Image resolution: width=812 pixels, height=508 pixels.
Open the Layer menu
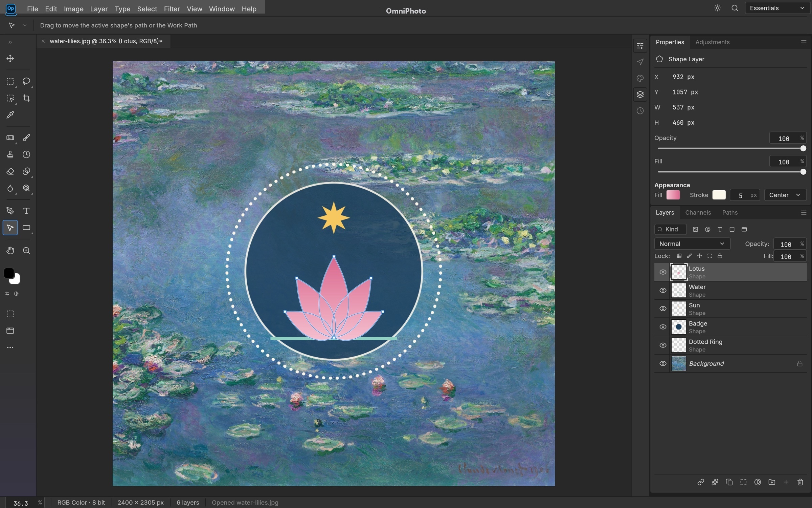pyautogui.click(x=99, y=9)
